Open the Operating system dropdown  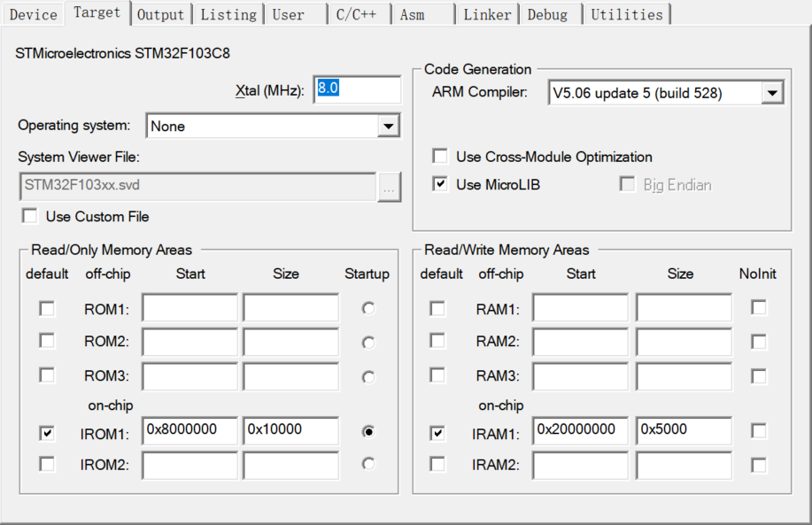[273, 126]
